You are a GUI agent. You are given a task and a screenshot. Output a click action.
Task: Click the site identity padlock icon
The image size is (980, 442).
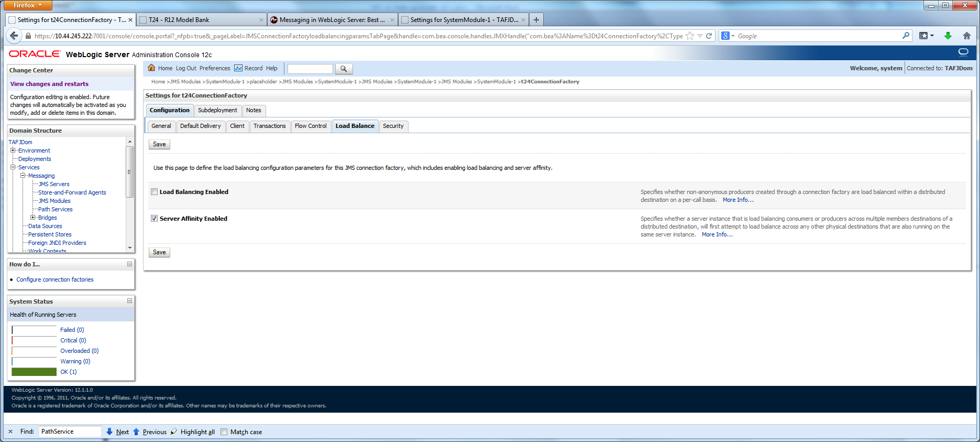point(28,36)
